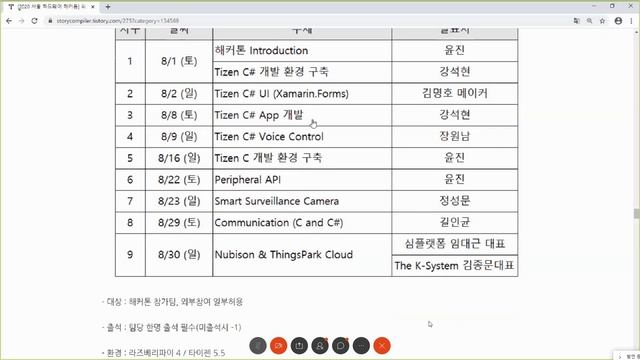Click presenter cell '심플랫폼 임대근 대표'

(x=455, y=244)
